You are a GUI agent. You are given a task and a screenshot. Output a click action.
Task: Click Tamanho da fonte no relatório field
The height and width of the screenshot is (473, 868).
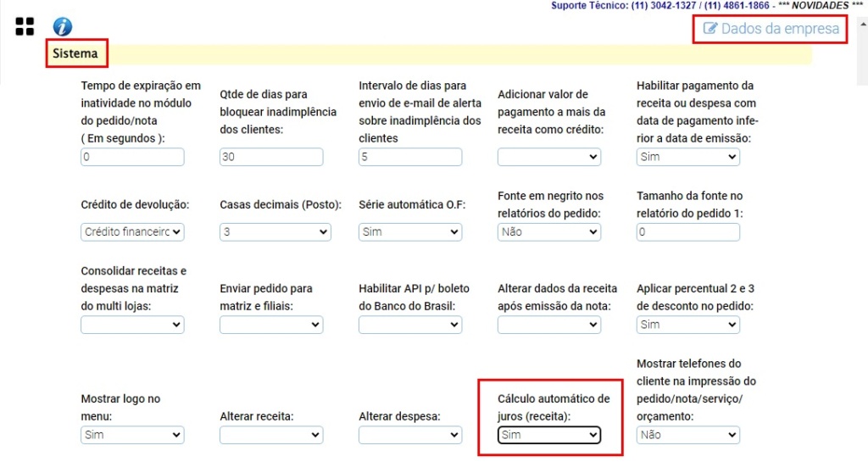click(688, 232)
